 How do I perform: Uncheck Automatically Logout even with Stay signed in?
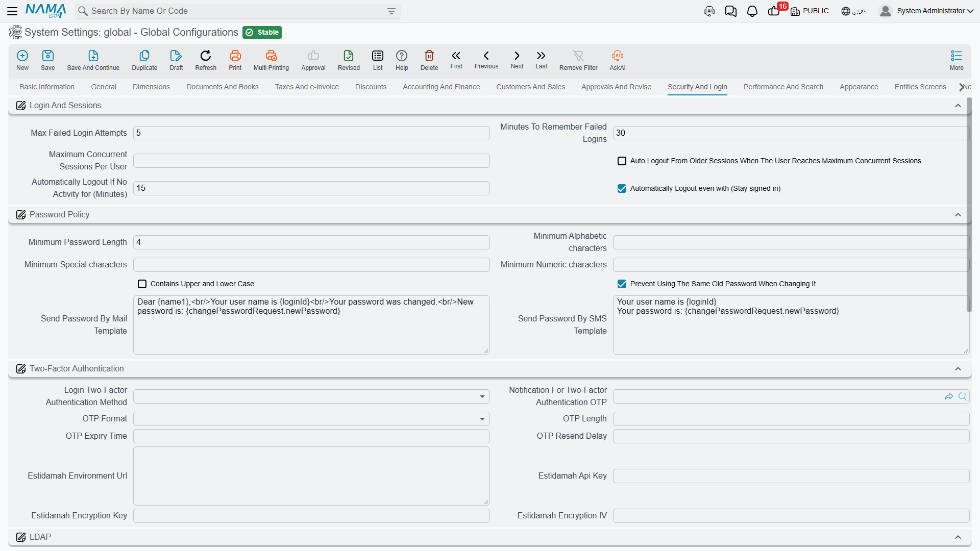click(x=622, y=189)
